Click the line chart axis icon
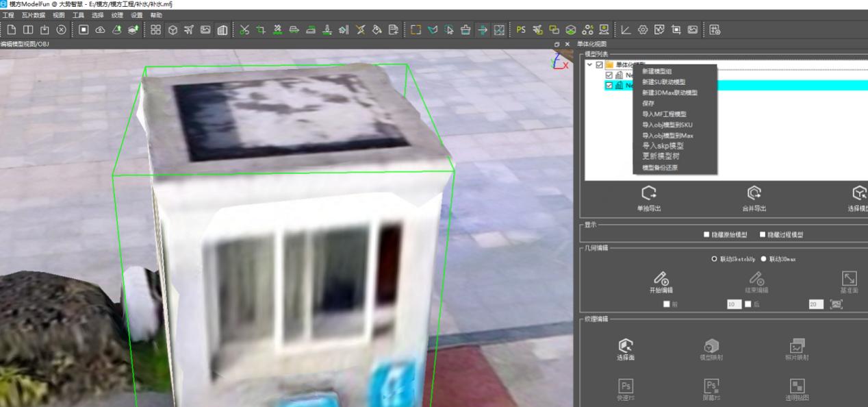This screenshot has height=407, width=868. coord(626,29)
